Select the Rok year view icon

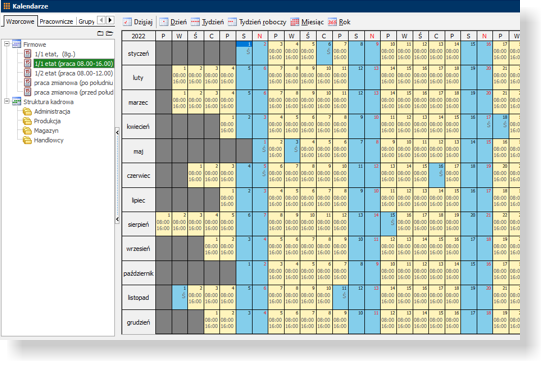pos(332,22)
